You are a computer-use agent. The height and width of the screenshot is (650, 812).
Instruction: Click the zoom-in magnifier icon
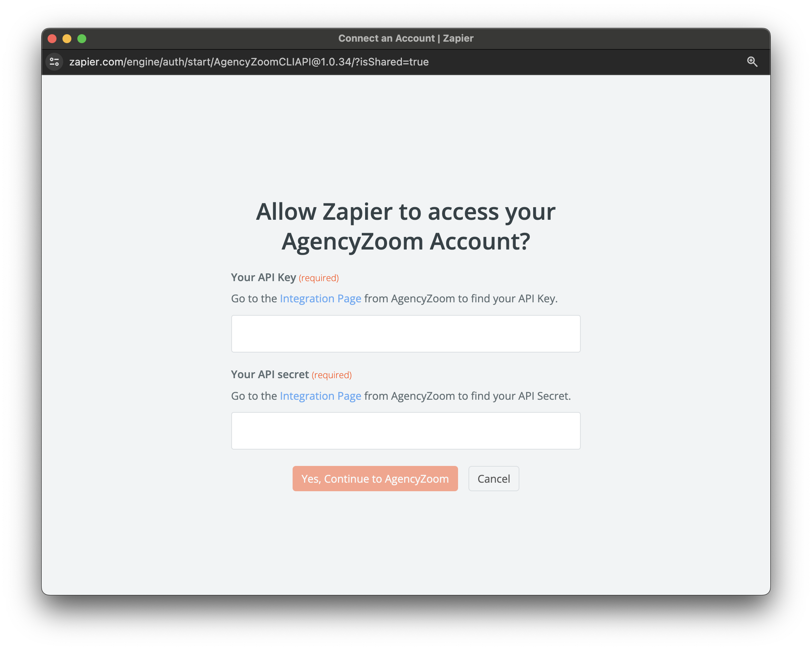click(x=752, y=61)
